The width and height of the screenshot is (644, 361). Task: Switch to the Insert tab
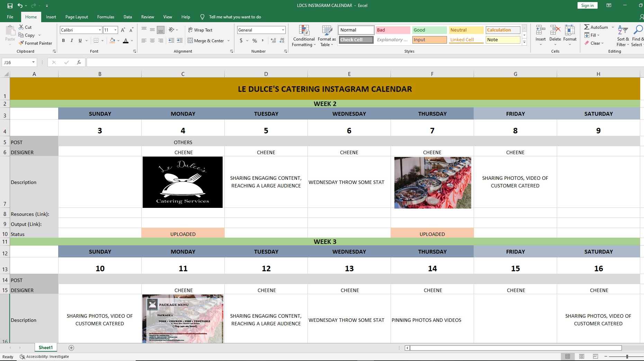51,17
